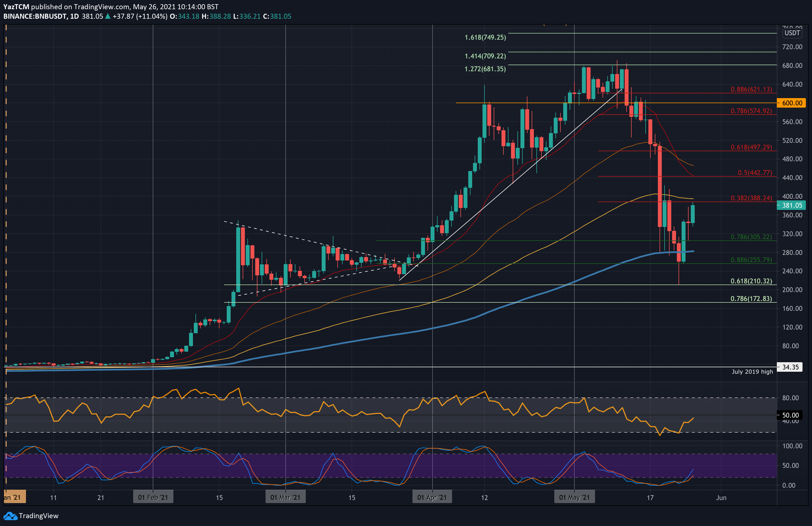Select the 0.618(497.29) retracement label
Viewport: 812px width, 526px height.
pos(751,147)
